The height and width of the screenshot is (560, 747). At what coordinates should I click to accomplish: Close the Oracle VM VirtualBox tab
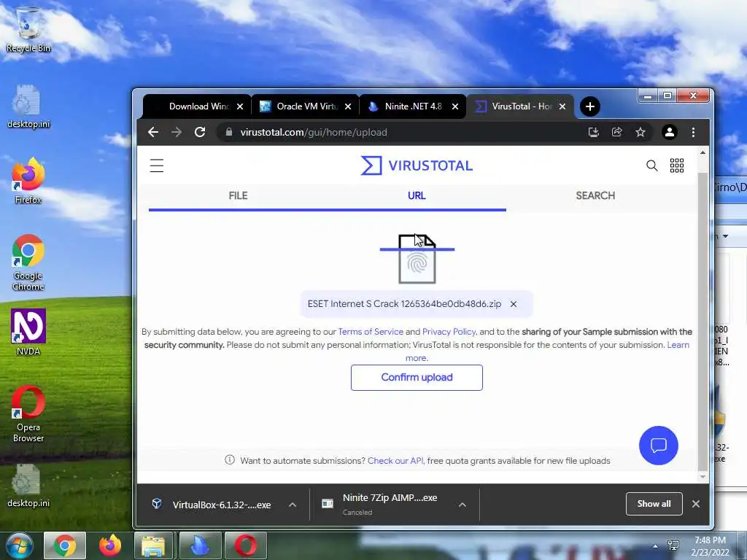coord(348,106)
